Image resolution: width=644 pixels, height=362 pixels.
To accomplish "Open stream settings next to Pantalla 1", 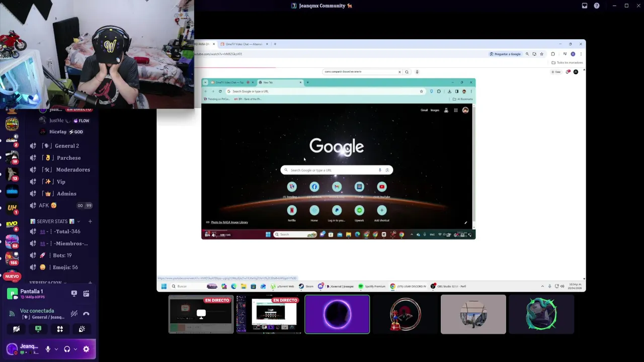I will 86,294.
